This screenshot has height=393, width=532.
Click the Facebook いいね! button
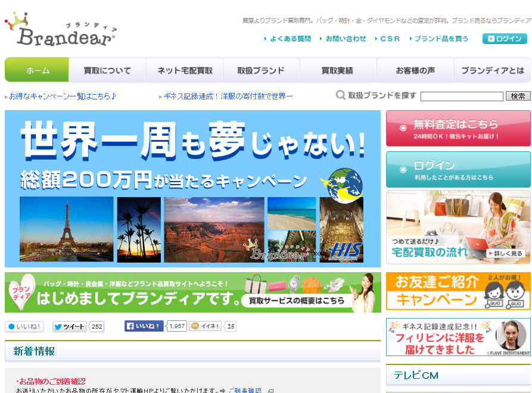coord(144,326)
